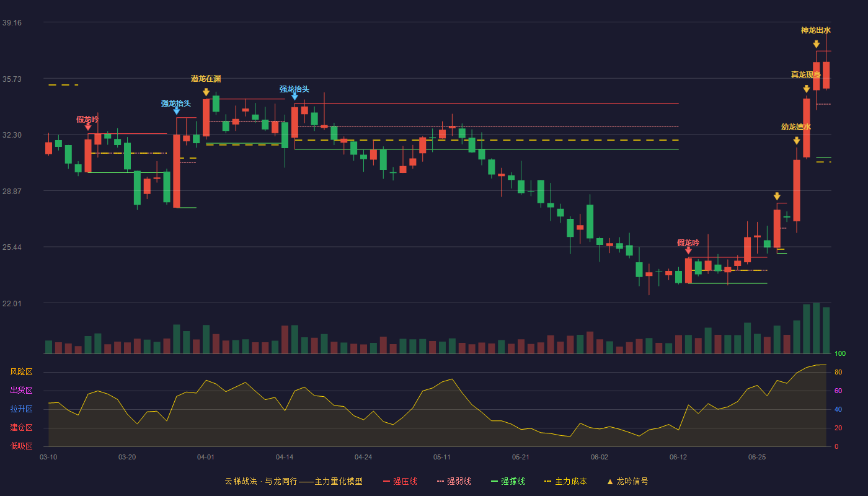The width and height of the screenshot is (868, 496).
Task: Toggle the 强压线 legend entry
Action: pyautogui.click(x=400, y=481)
